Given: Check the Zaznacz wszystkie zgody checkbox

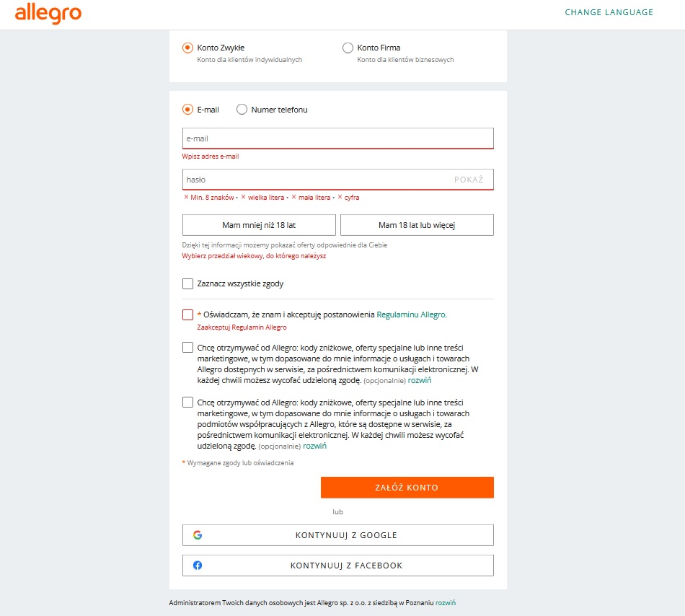Looking at the screenshot, I should click(x=188, y=283).
